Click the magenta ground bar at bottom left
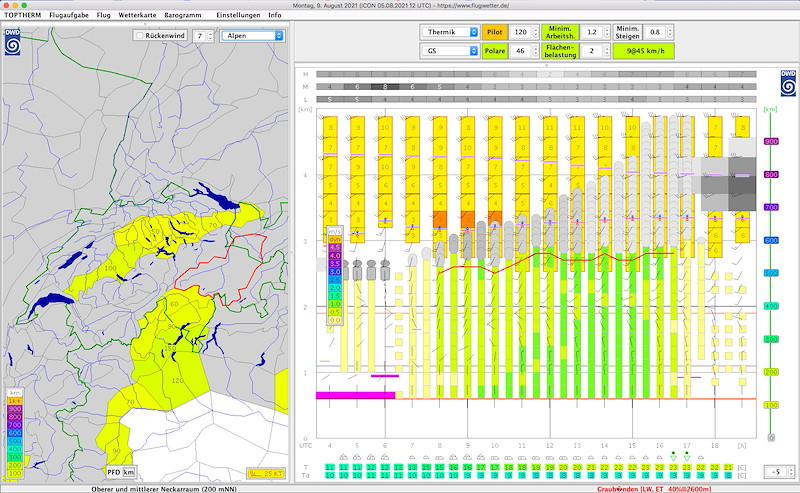Screen dimensions: 800x493 point(356,395)
